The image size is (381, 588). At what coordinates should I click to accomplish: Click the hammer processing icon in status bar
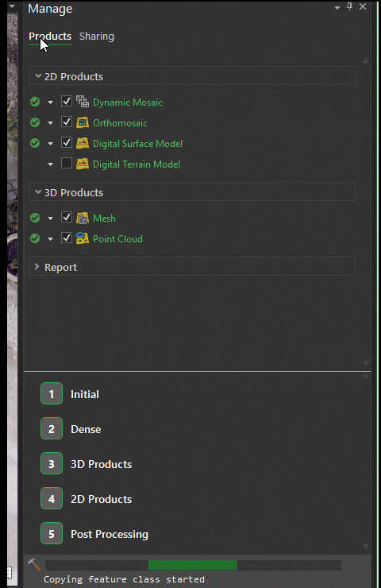[34, 564]
